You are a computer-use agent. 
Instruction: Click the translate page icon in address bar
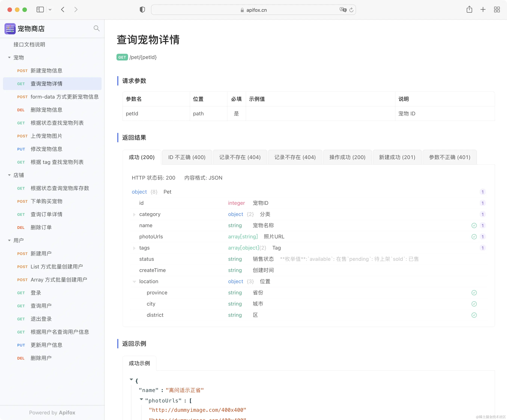point(343,10)
